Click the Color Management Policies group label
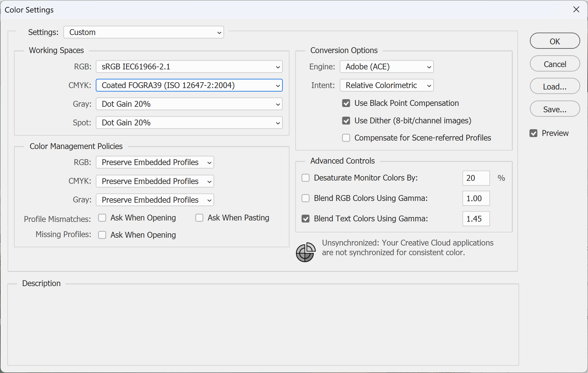This screenshot has height=373, width=588. [x=76, y=146]
